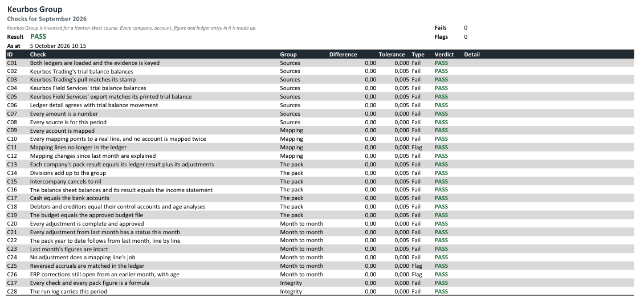Select 'Ledger detail agrees with trial balance movement'
Viewport: 644px width, 302px height.
point(93,105)
